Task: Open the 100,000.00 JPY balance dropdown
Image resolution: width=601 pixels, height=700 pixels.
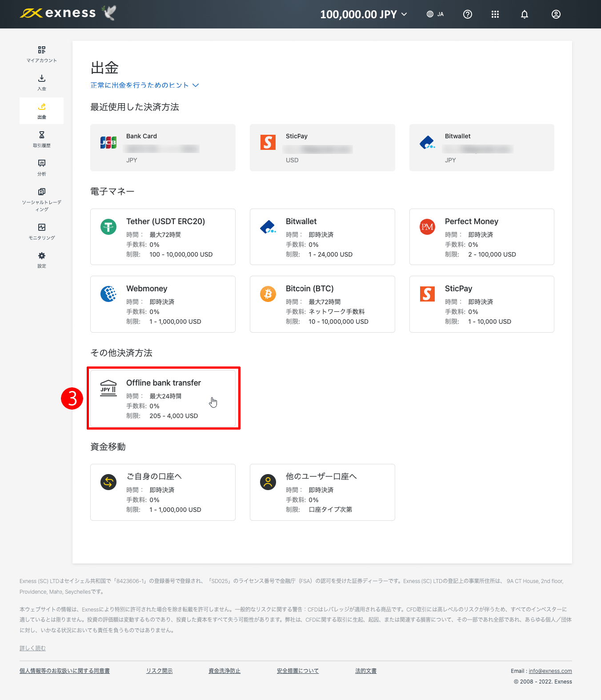Action: [364, 14]
